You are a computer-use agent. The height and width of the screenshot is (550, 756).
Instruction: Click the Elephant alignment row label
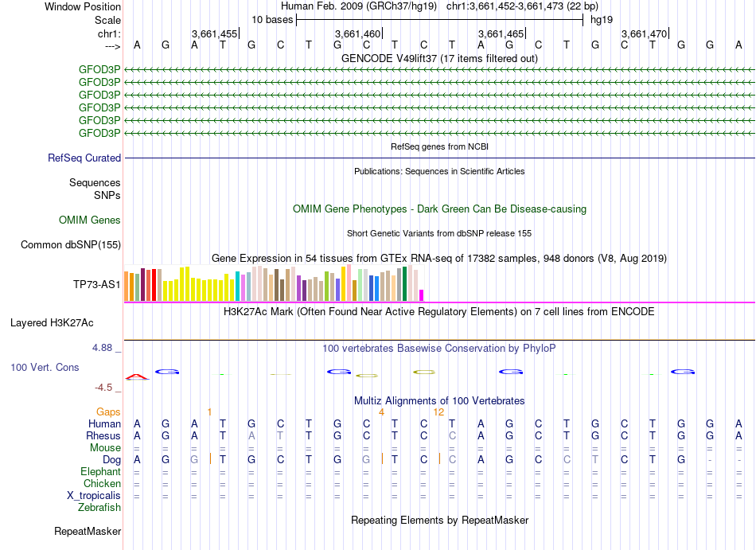(x=100, y=471)
